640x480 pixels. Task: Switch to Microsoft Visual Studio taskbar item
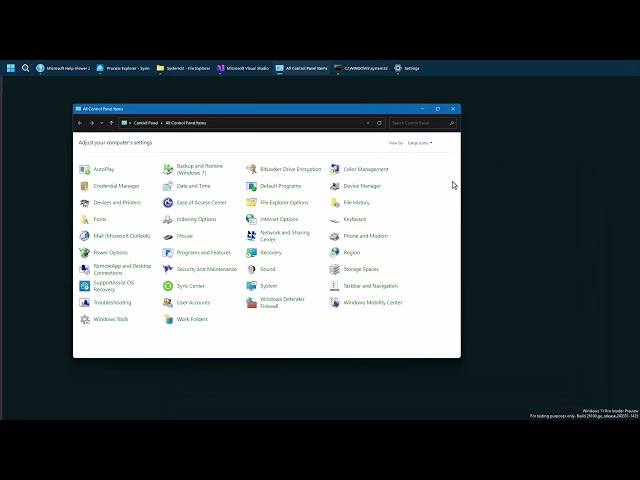[x=243, y=68]
